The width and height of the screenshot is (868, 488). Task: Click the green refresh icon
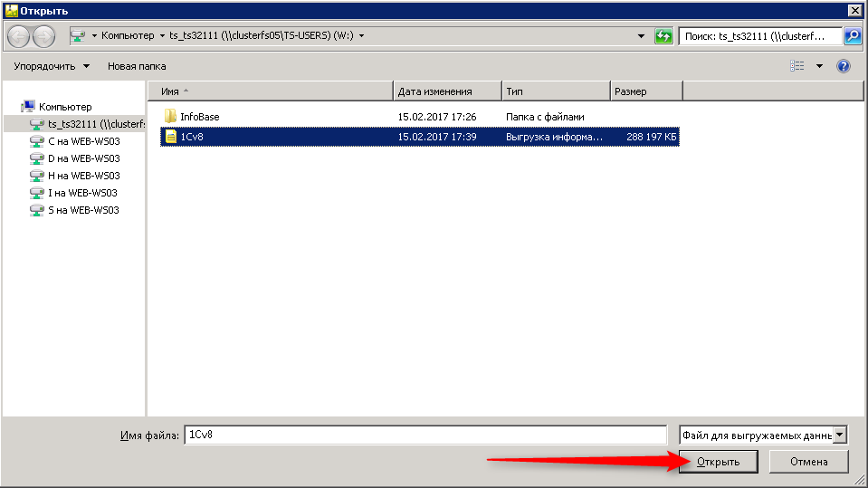pyautogui.click(x=663, y=36)
